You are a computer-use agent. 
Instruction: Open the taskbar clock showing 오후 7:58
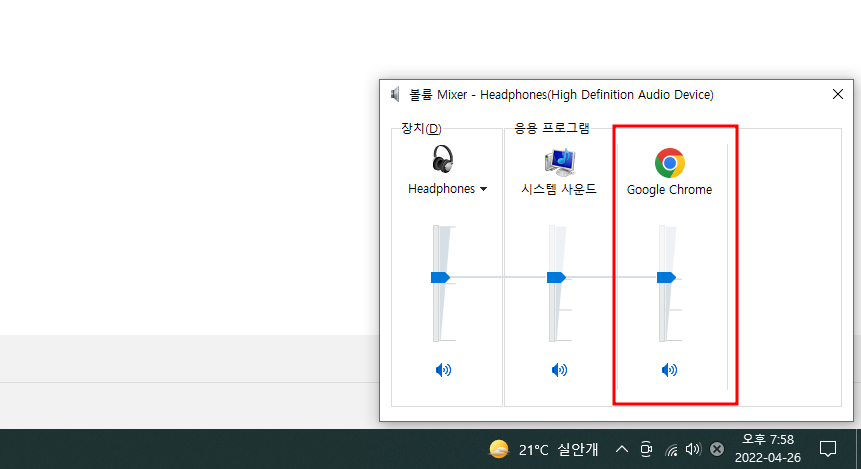pyautogui.click(x=768, y=449)
